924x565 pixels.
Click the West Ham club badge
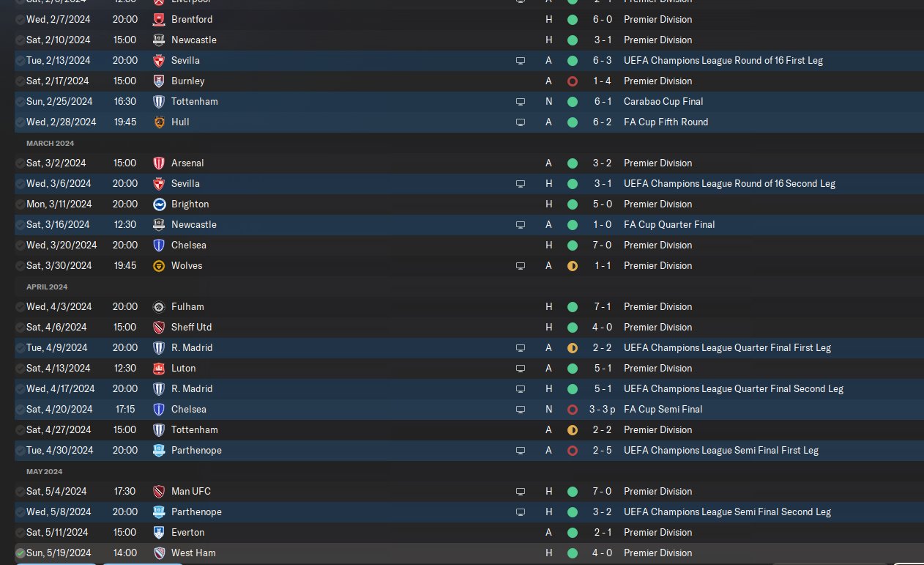pyautogui.click(x=159, y=553)
